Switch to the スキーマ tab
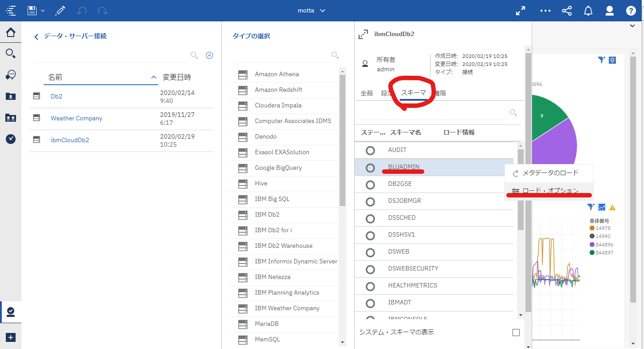The height and width of the screenshot is (349, 644). point(413,93)
